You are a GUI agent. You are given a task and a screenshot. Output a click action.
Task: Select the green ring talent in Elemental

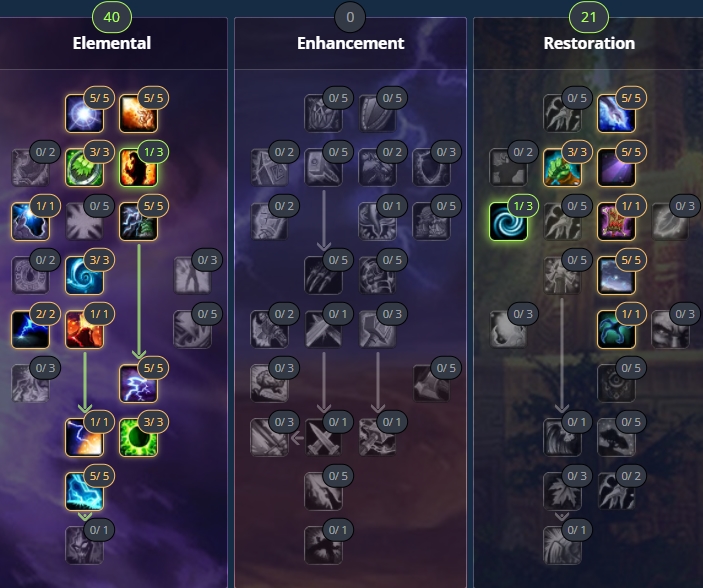coord(138,437)
